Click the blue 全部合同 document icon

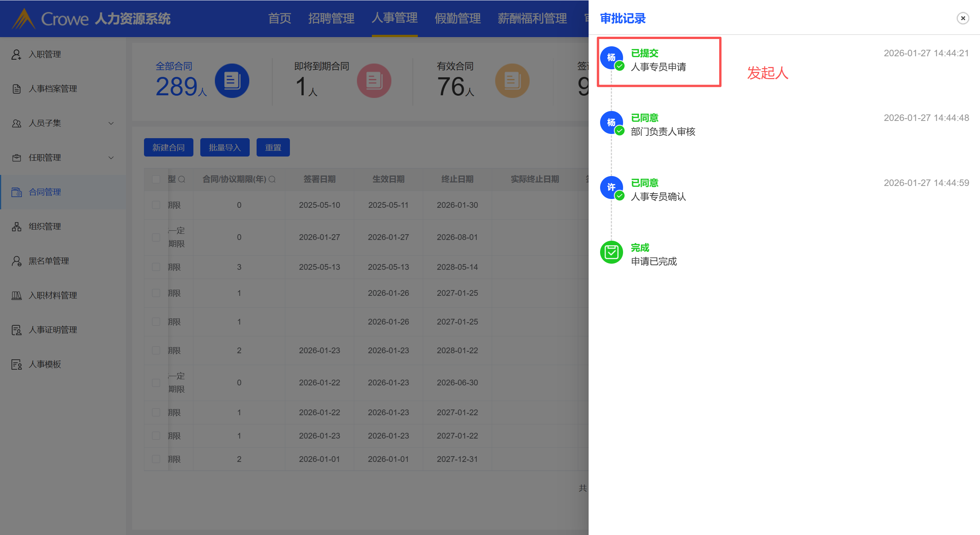coord(232,81)
